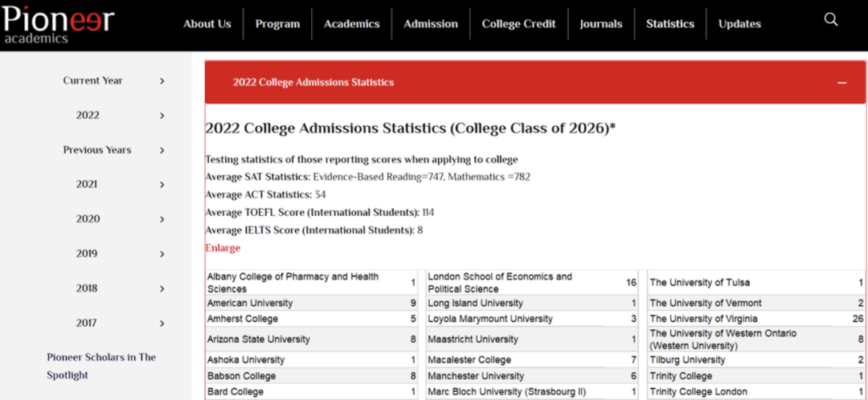This screenshot has width=868, height=400.
Task: Open the About Us menu
Action: coord(207,24)
